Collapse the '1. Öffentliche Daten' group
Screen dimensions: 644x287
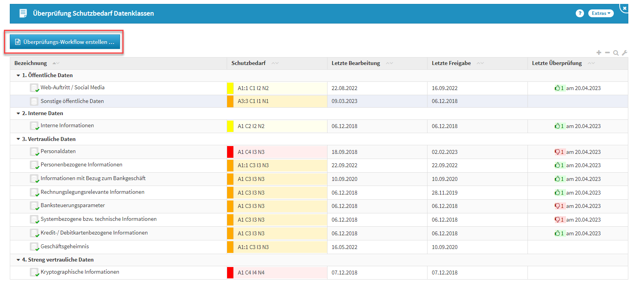(18, 75)
